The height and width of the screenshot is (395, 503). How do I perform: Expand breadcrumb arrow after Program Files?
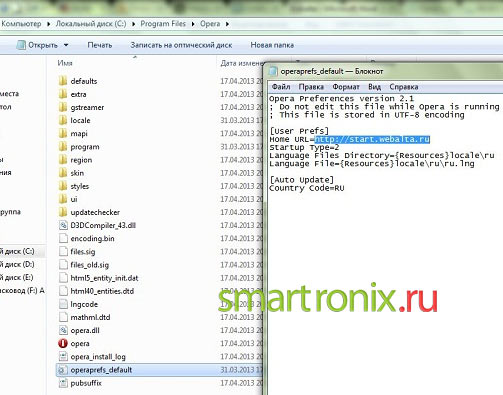(193, 24)
